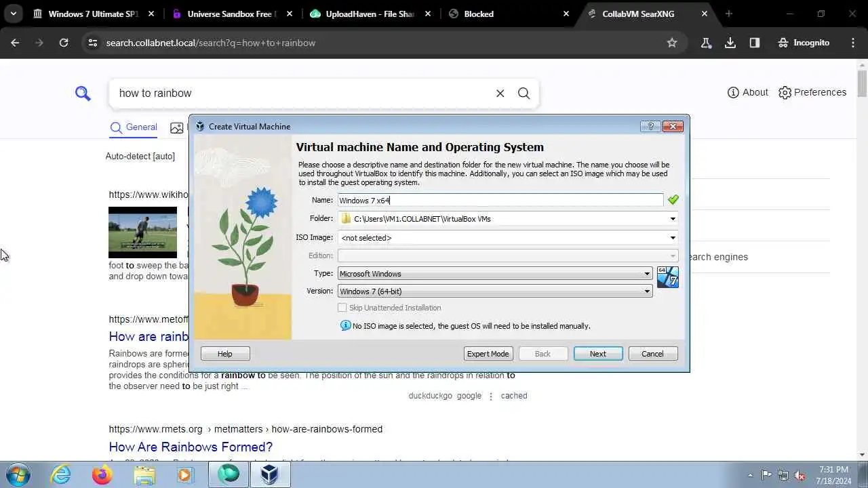Click the Help button in the wizard
This screenshot has height=488, width=868.
click(224, 354)
